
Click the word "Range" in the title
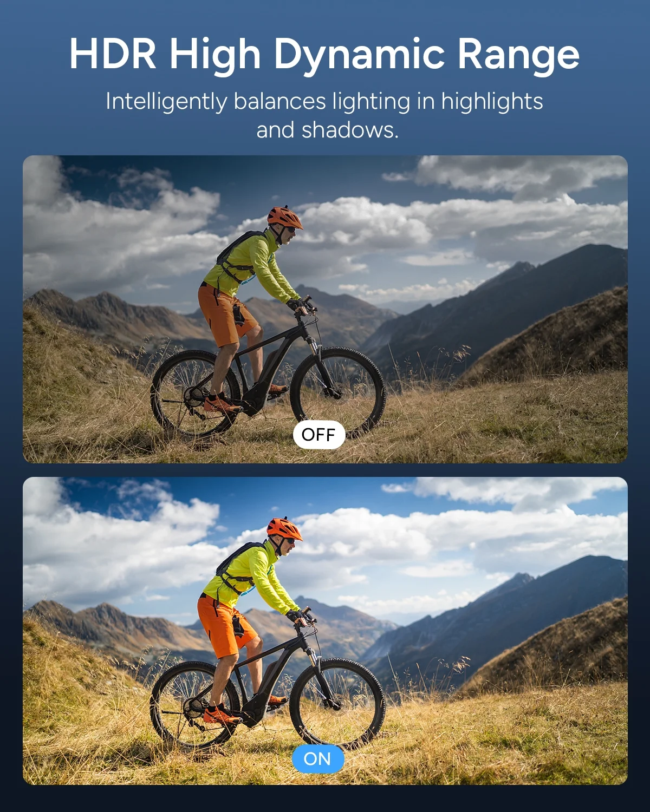click(x=519, y=54)
